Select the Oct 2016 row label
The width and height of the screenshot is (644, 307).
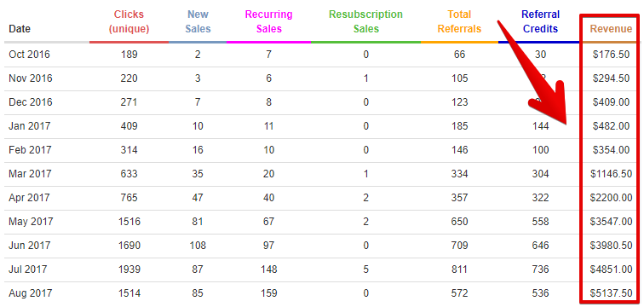29,55
